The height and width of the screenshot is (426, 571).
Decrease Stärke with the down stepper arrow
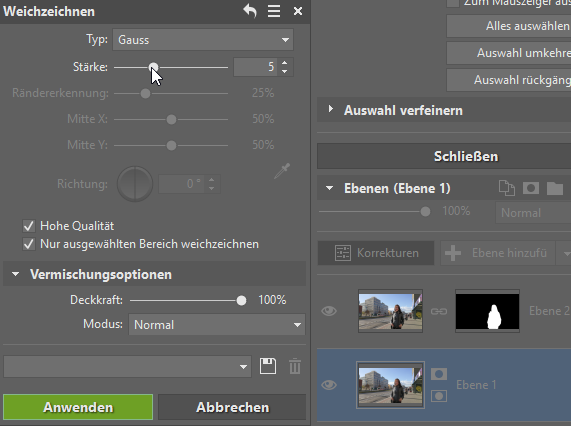(x=284, y=71)
